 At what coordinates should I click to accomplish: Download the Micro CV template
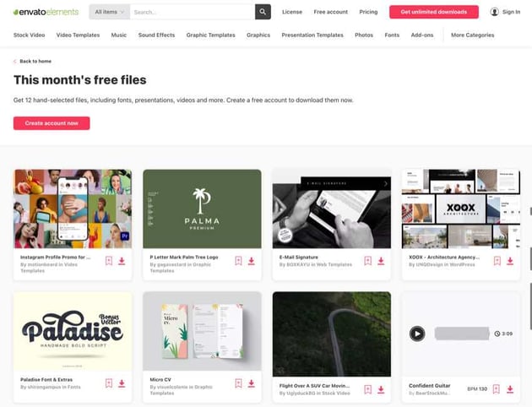(x=252, y=383)
